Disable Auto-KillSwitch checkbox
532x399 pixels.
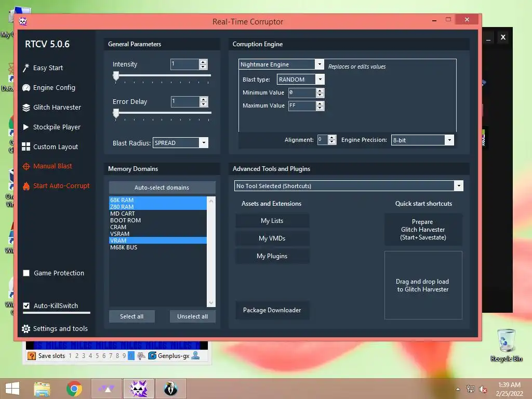26,305
